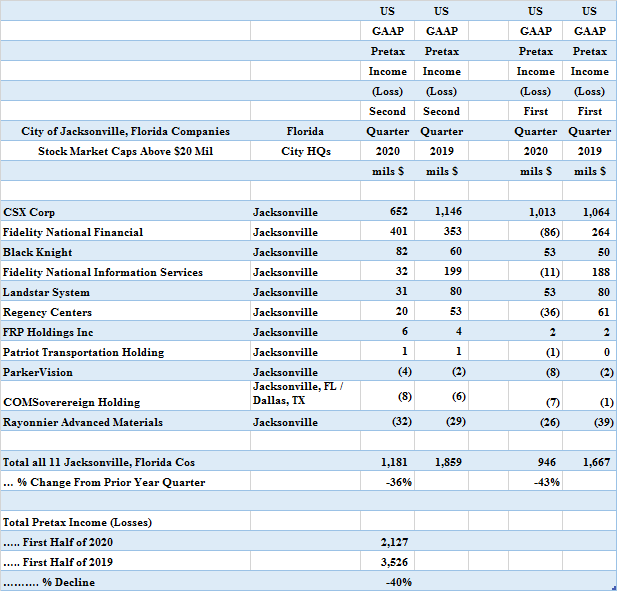Select ParkerVision Q2 2020 loss (4)
The image size is (617, 591).
pyautogui.click(x=405, y=372)
